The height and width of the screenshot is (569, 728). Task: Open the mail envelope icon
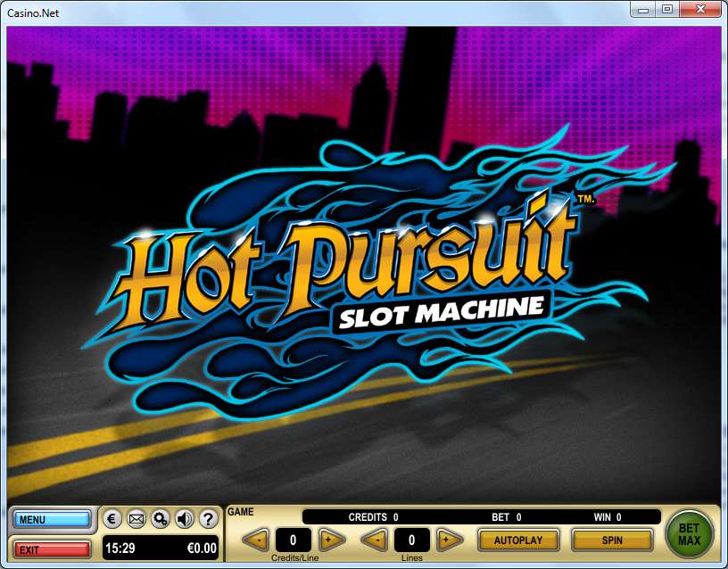136,519
